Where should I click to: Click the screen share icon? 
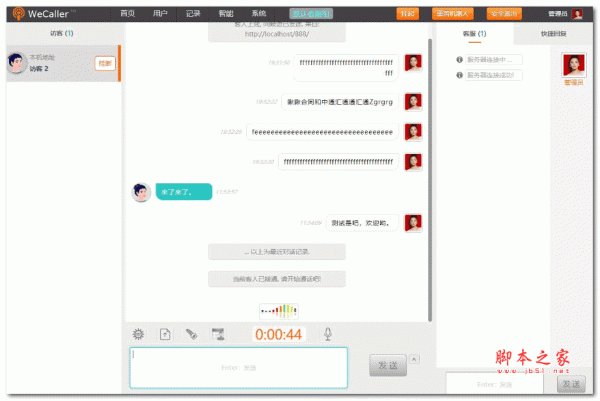click(218, 334)
